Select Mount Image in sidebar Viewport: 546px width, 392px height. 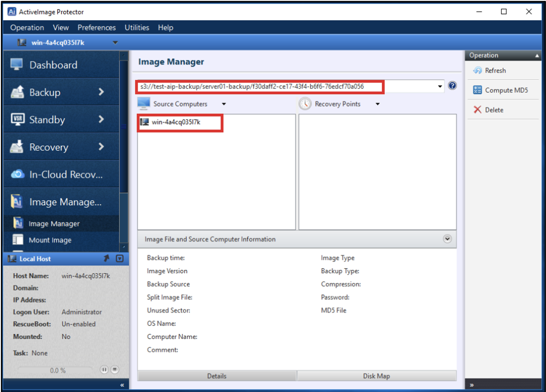pyautogui.click(x=62, y=240)
